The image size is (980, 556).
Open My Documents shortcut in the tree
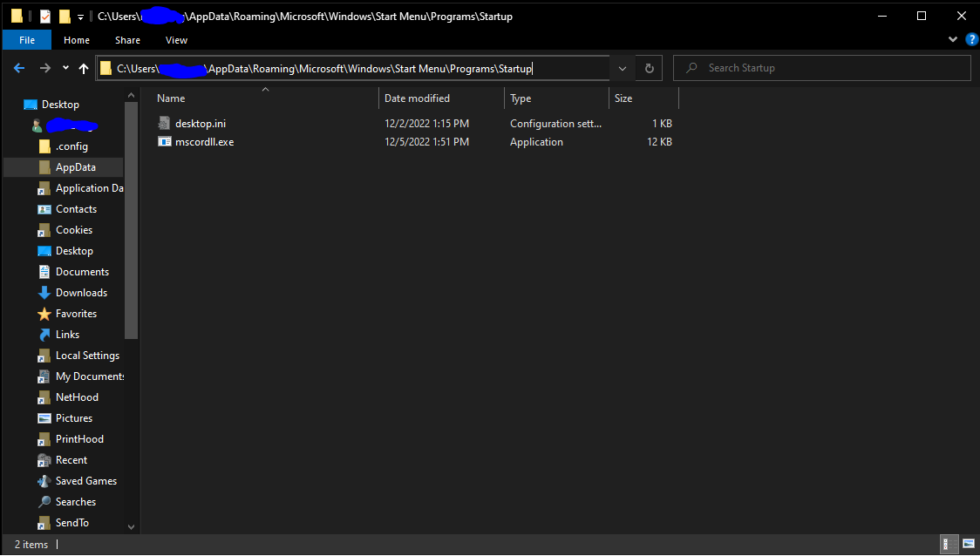(x=90, y=376)
